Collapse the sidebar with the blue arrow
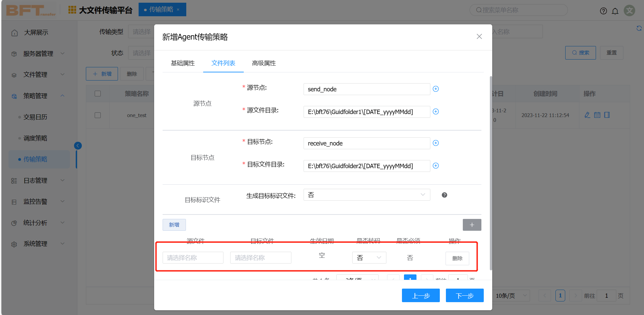Screen dimensions: 644x315 [x=78, y=145]
